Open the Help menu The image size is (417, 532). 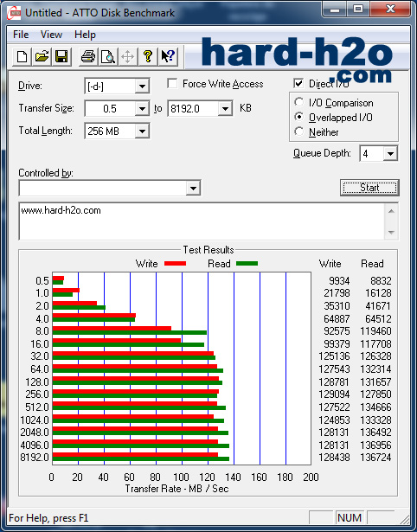pyautogui.click(x=85, y=35)
